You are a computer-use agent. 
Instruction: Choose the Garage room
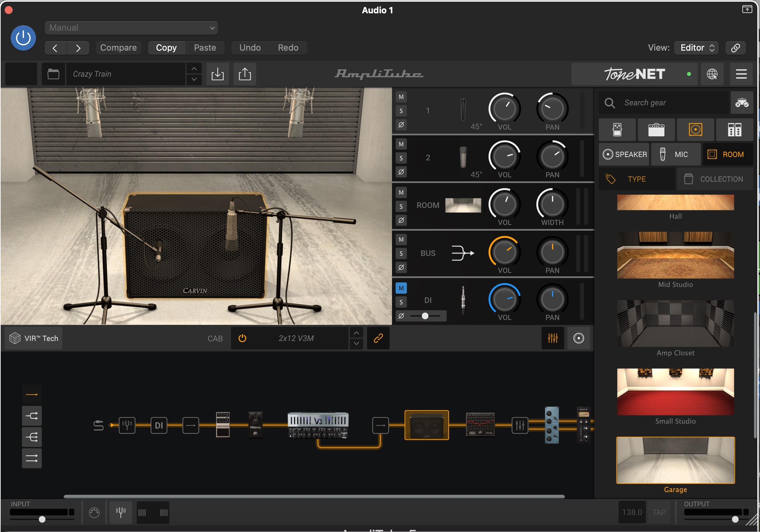(675, 460)
